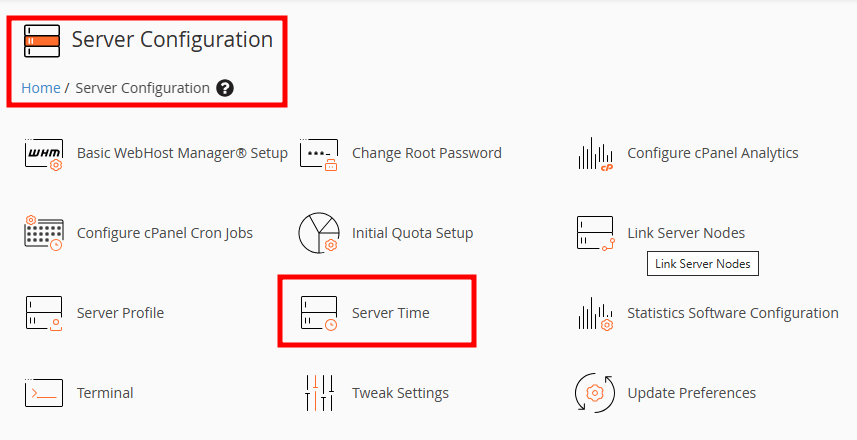Open the Server Profile icon
Image resolution: width=857 pixels, height=440 pixels.
[44, 313]
